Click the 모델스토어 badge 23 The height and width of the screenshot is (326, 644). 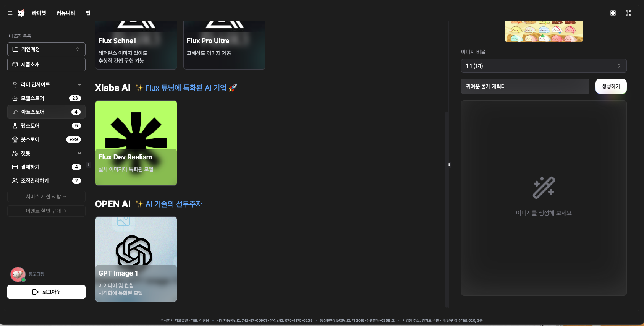75,98
